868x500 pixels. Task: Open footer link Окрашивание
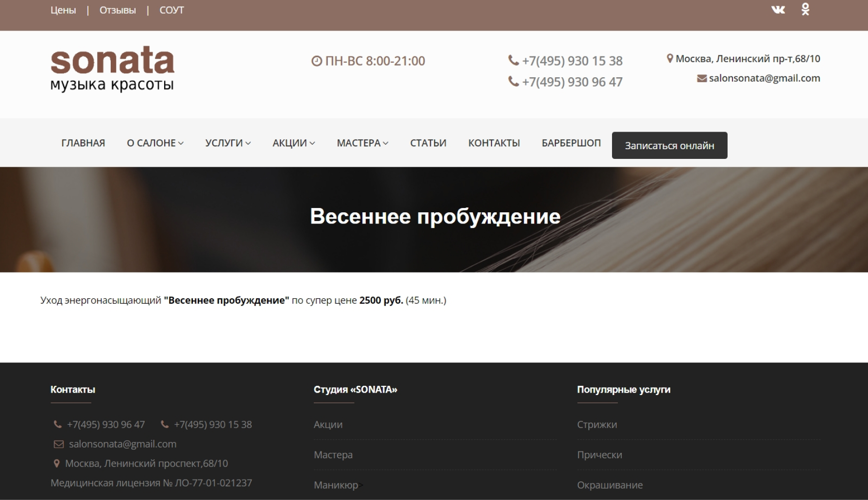pyautogui.click(x=610, y=485)
